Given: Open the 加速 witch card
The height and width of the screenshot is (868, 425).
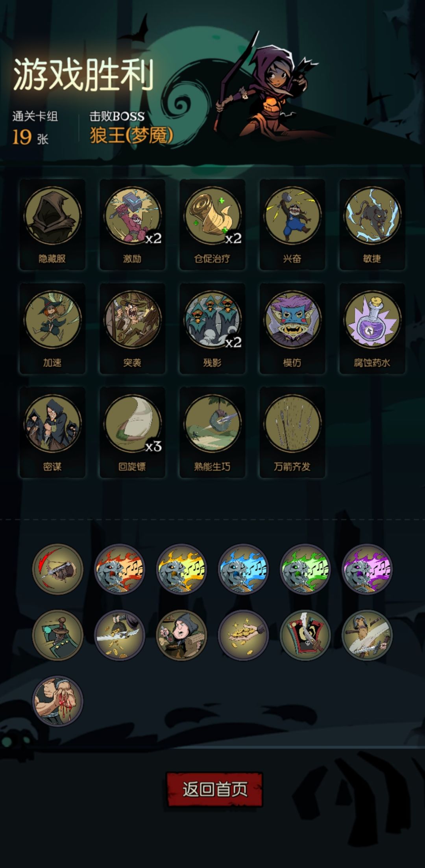Looking at the screenshot, I should [52, 328].
